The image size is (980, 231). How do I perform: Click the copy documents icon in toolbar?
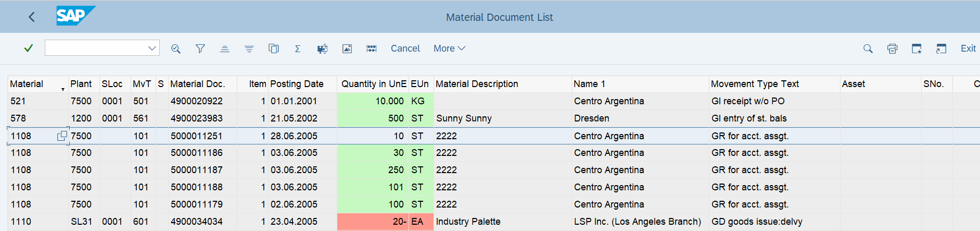273,48
